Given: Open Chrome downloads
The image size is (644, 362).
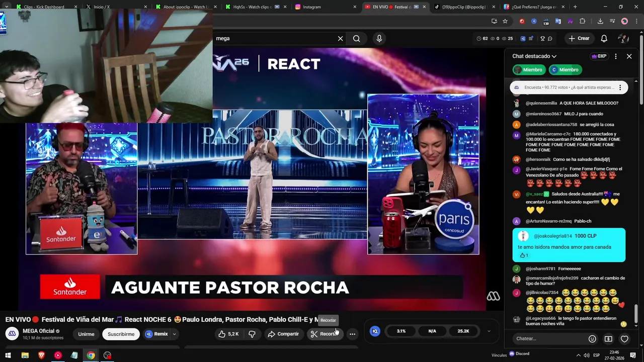Looking at the screenshot, I should coord(600,21).
